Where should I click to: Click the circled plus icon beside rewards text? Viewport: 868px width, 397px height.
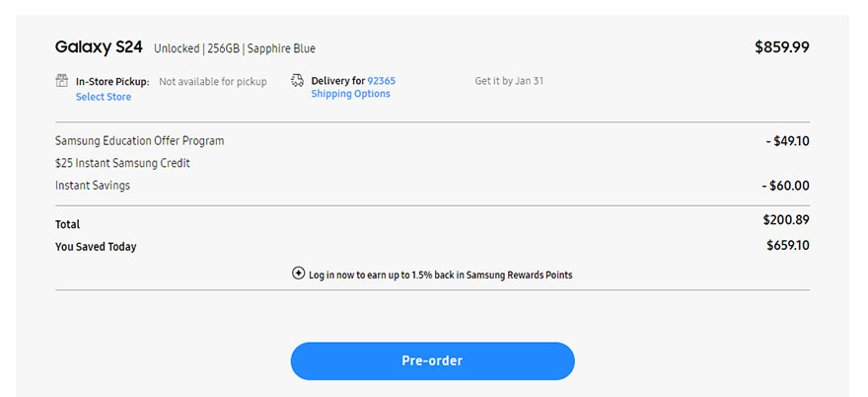tap(299, 274)
